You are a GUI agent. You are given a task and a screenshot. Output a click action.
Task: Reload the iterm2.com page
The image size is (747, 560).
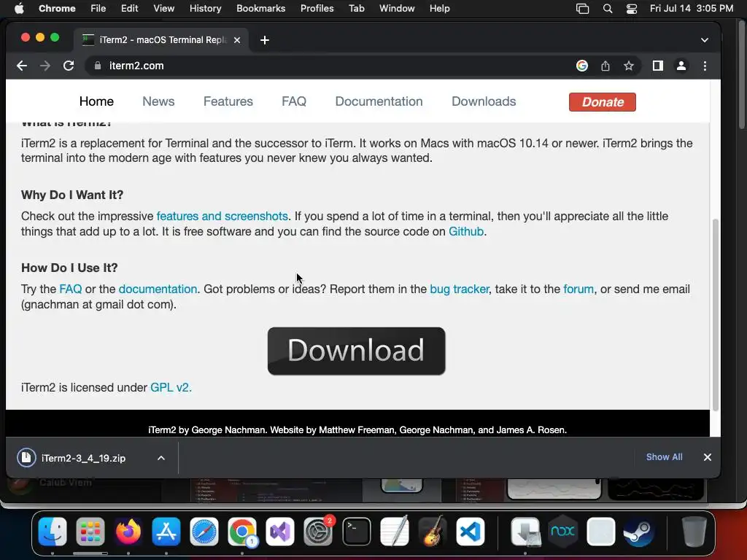pos(69,66)
